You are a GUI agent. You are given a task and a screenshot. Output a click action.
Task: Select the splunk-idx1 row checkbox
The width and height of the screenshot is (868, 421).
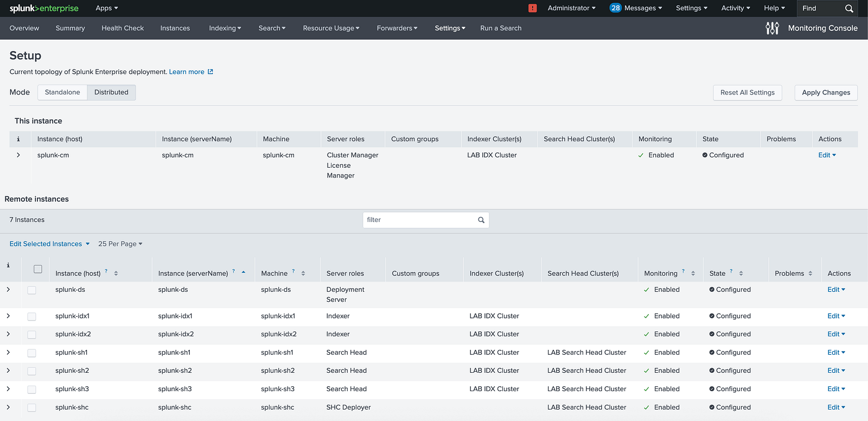pos(32,316)
